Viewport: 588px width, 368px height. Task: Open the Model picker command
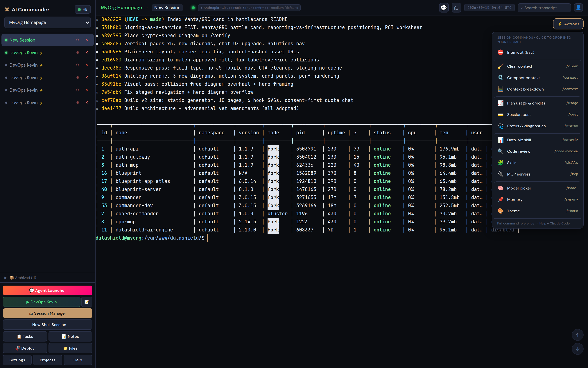(x=537, y=188)
